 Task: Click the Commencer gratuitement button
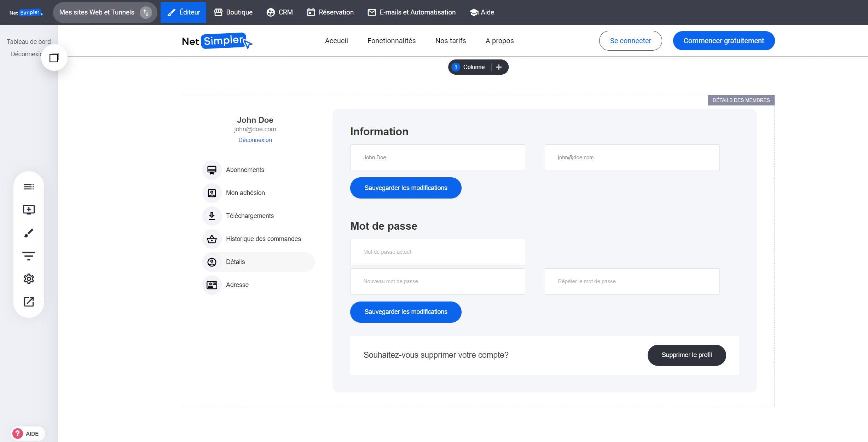[x=724, y=41]
